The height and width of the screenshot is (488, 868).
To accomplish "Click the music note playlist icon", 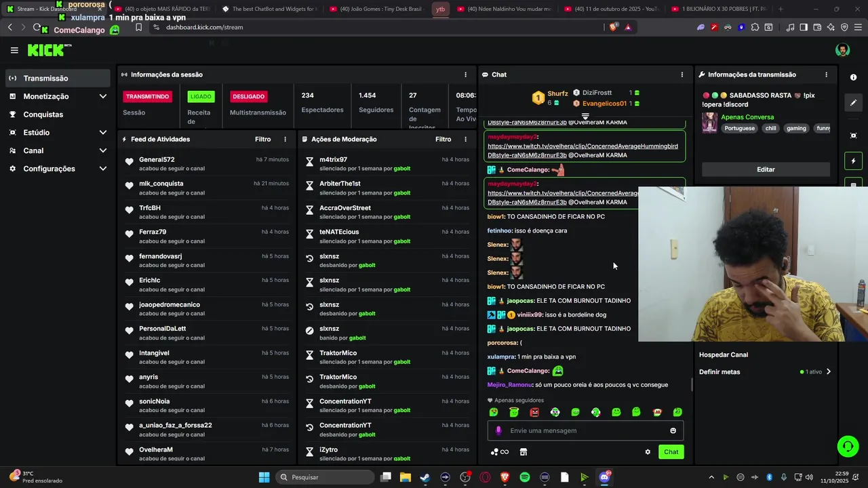I will [790, 27].
